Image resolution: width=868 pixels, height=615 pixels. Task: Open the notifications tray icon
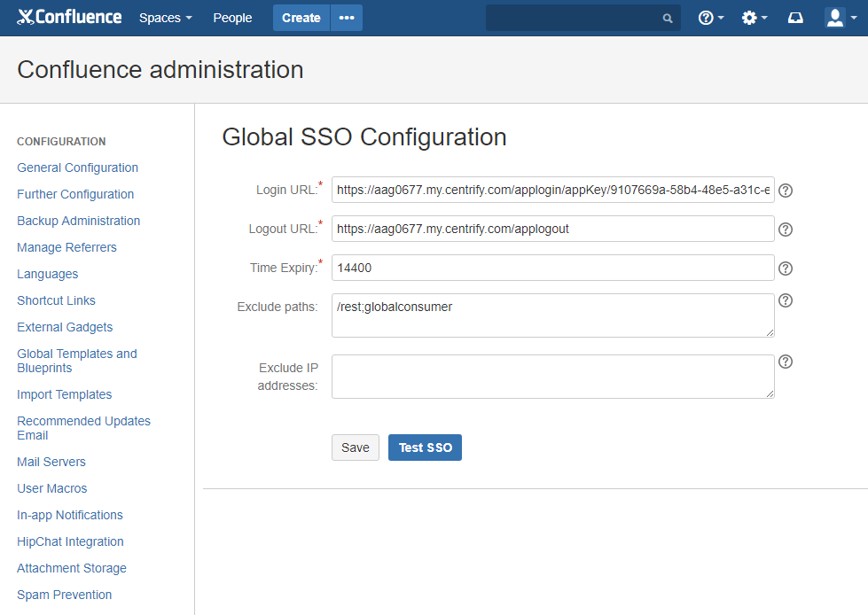click(x=795, y=18)
